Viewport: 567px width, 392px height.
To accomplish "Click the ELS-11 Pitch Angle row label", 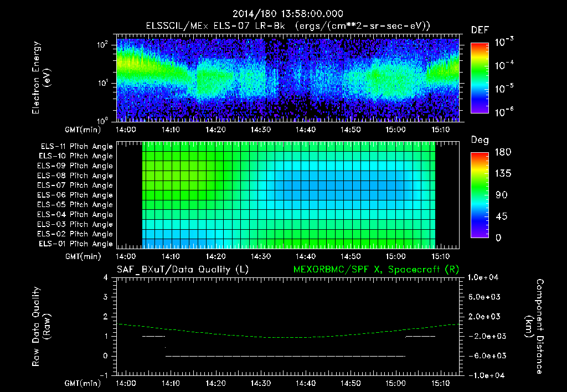I will tap(76, 147).
